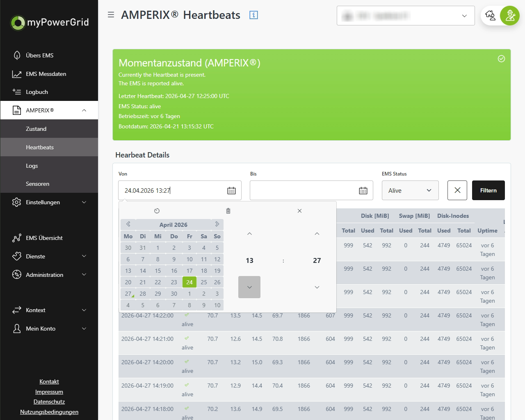Go to previous month in calendar
The width and height of the screenshot is (525, 420).
128,224
